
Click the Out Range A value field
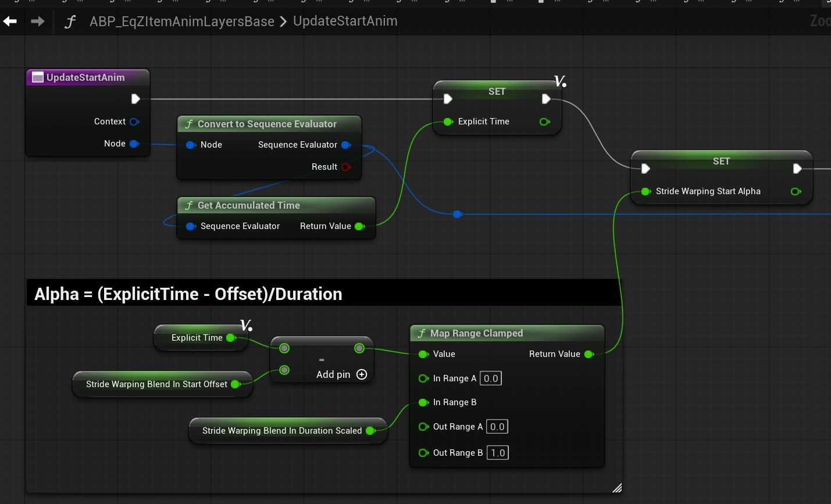[497, 427]
